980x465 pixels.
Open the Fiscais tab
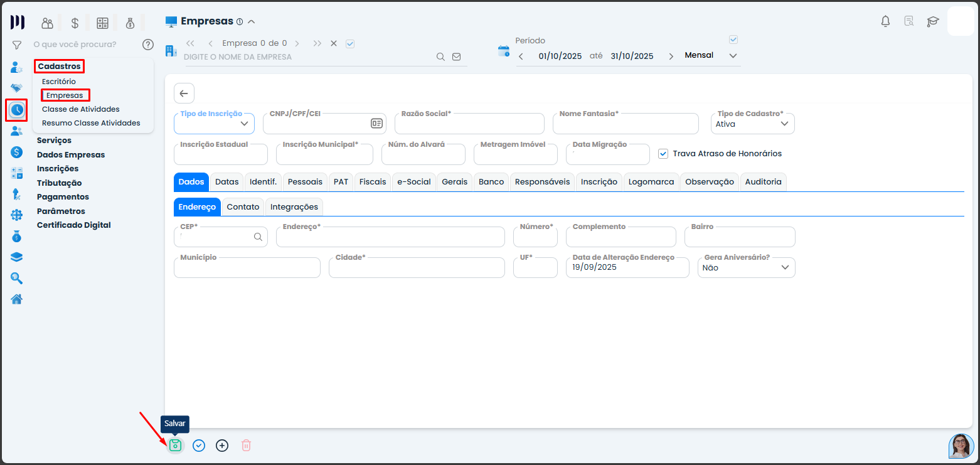coord(373,181)
